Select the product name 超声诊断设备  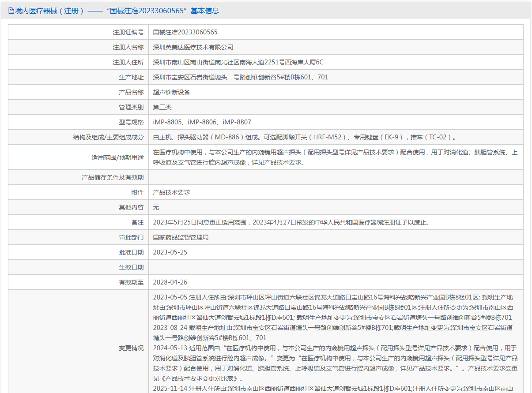tap(171, 92)
